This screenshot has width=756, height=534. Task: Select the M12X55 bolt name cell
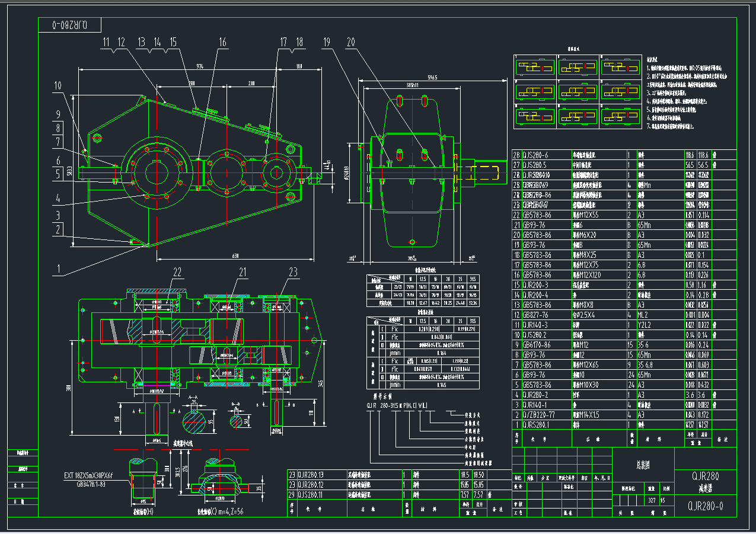[586, 215]
